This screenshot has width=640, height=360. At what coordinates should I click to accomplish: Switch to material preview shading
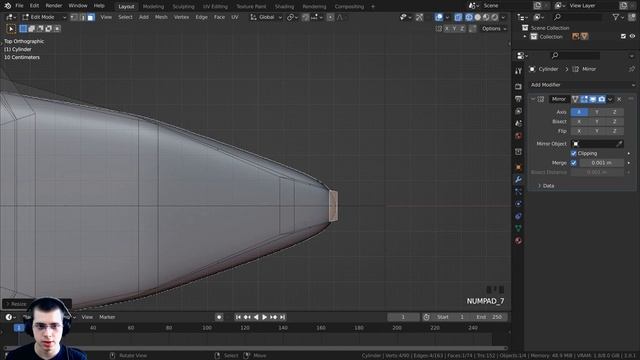(x=486, y=17)
